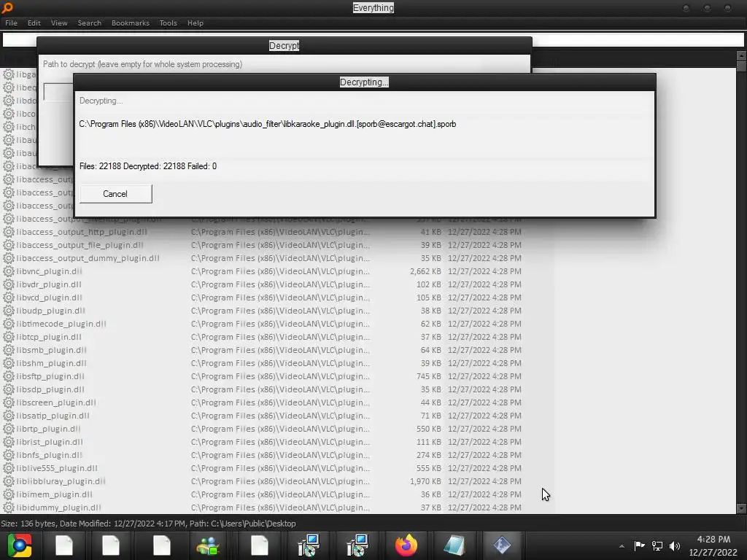
Task: Click gear icon beside libsmb_plugin.dll
Action: click(9, 350)
